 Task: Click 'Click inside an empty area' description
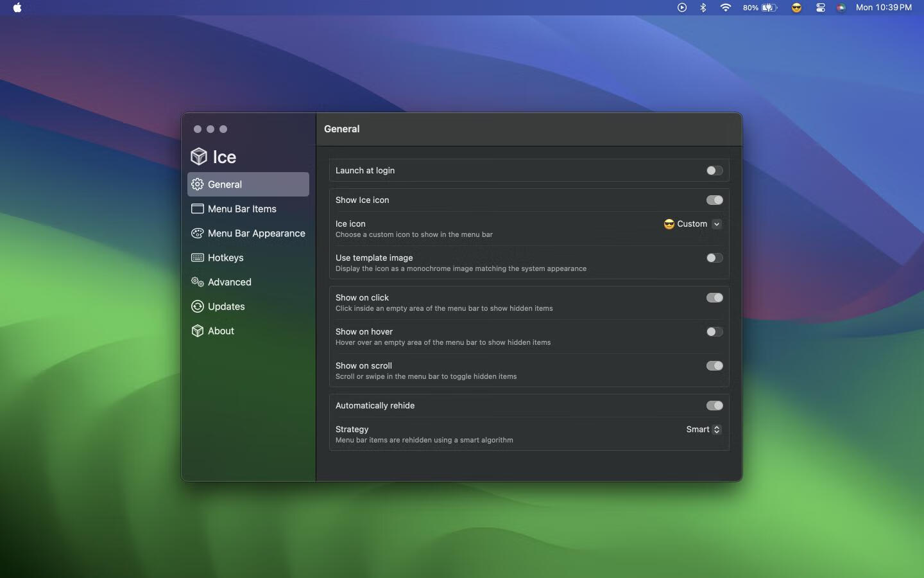click(444, 308)
